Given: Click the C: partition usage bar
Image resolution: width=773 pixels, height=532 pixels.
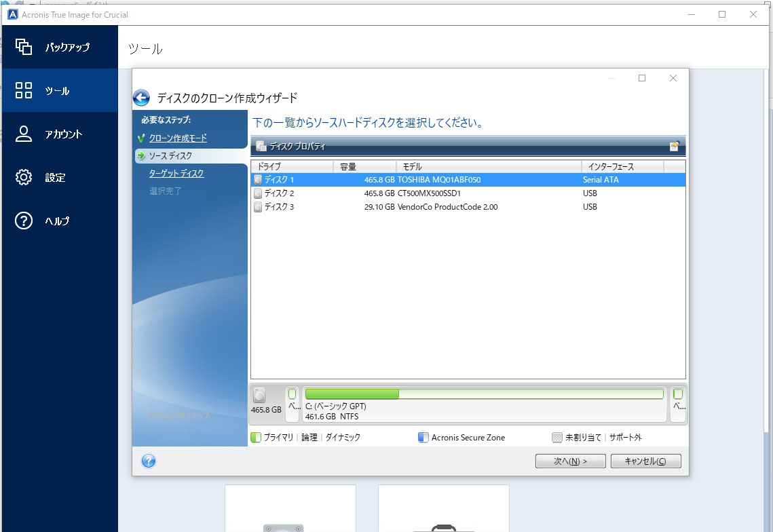Looking at the screenshot, I should click(484, 394).
